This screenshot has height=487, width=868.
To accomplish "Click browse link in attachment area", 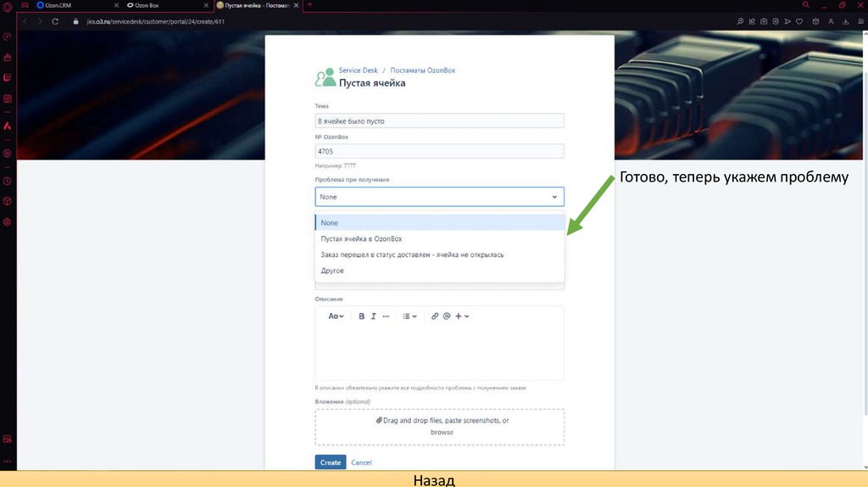I will point(442,432).
